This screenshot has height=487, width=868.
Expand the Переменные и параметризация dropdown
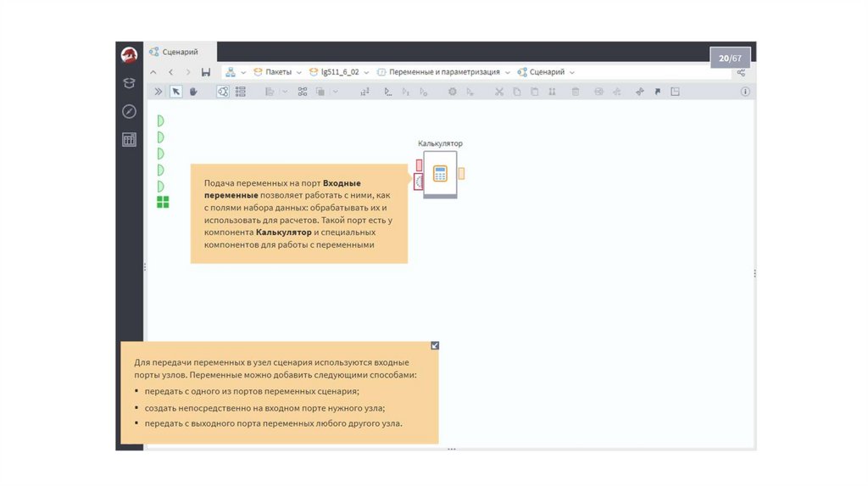[508, 73]
